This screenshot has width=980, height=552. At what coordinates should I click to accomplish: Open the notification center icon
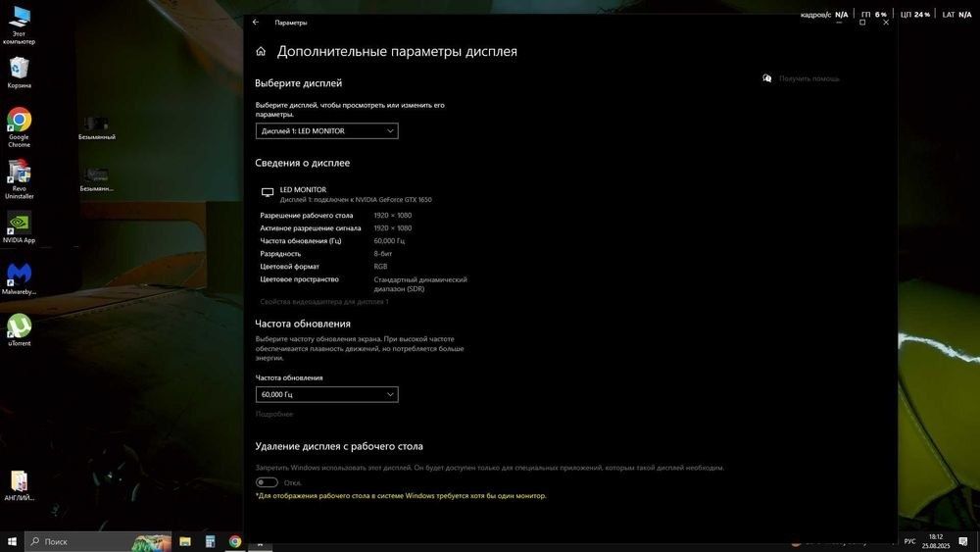pos(963,541)
